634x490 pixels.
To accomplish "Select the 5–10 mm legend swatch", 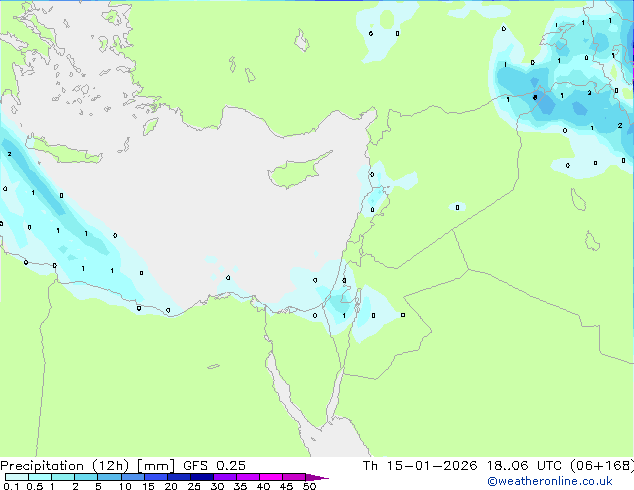I will (x=109, y=477).
